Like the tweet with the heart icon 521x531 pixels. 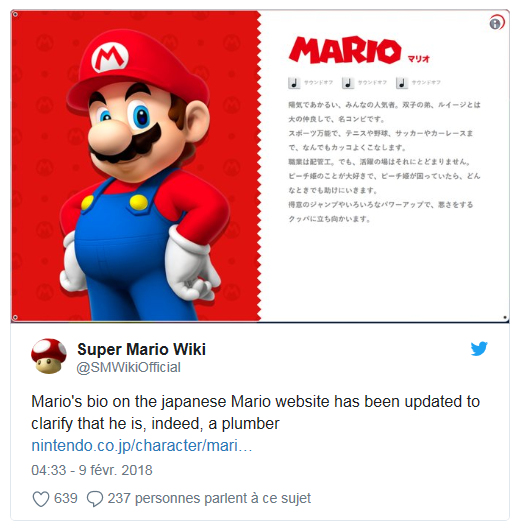pyautogui.click(x=41, y=499)
